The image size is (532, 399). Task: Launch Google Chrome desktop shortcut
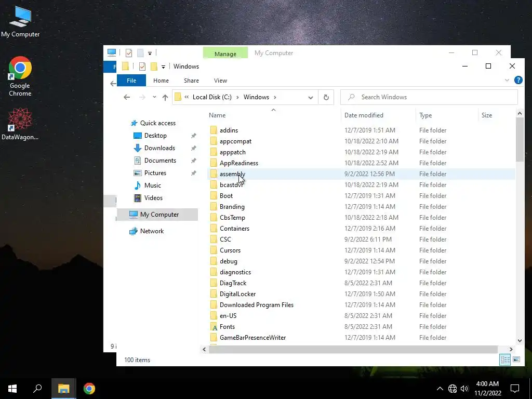[x=20, y=76]
